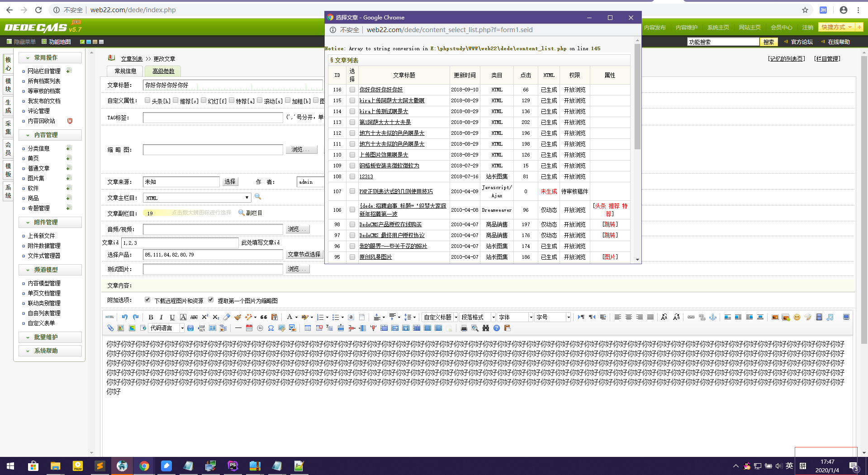Image resolution: width=868 pixels, height=475 pixels.
Task: Open 内容发布 in top navigation
Action: (655, 28)
